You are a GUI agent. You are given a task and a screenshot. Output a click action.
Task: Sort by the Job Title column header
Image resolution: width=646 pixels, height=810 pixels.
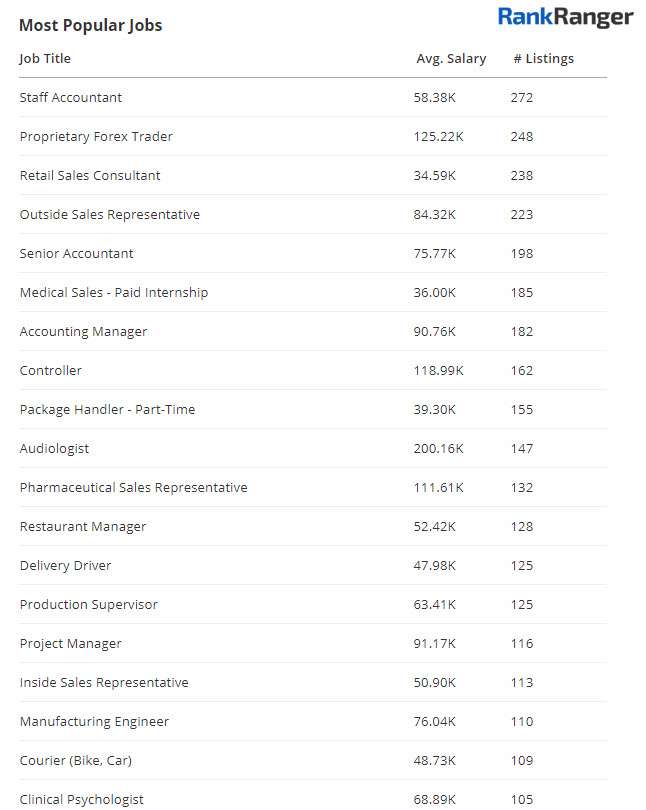45,58
